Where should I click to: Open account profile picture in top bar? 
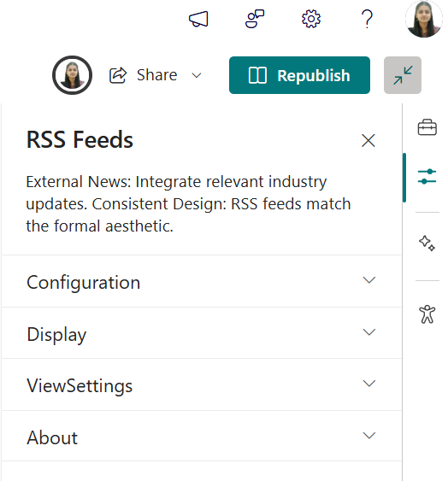tap(424, 19)
